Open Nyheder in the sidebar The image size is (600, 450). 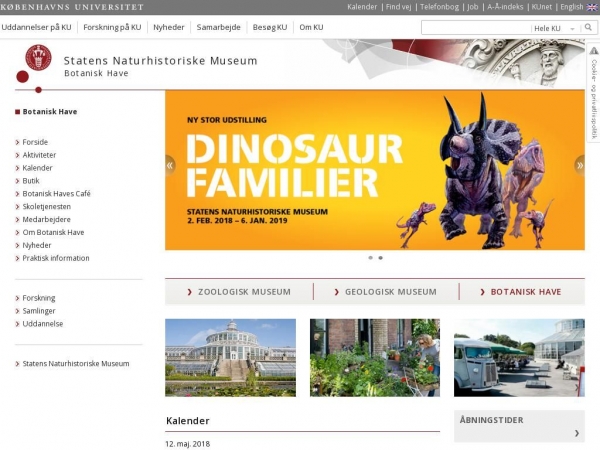pos(37,245)
